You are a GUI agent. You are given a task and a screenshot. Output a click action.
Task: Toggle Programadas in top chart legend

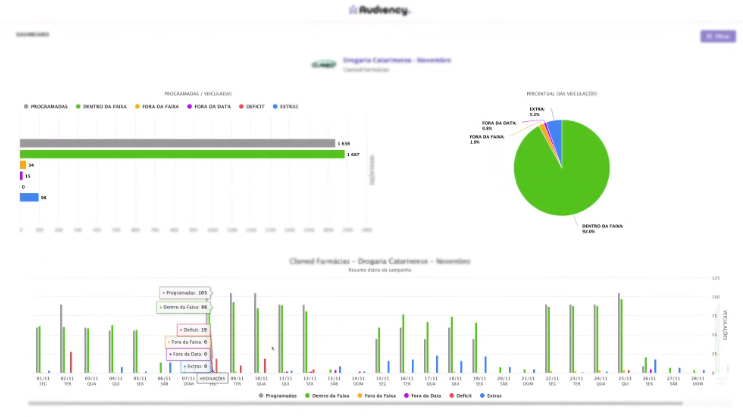tap(46, 107)
